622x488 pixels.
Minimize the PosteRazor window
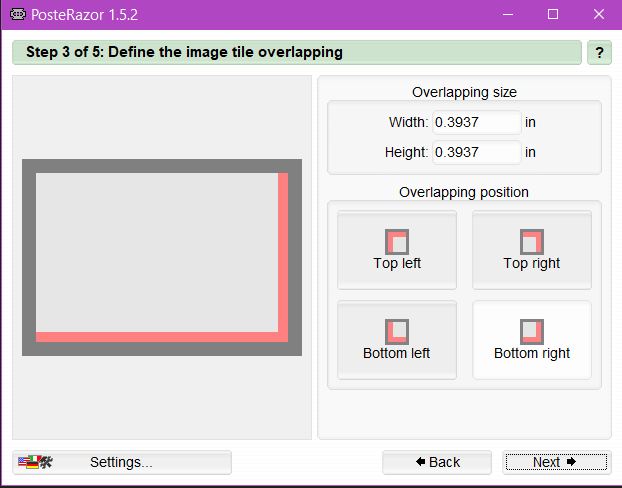click(x=508, y=15)
